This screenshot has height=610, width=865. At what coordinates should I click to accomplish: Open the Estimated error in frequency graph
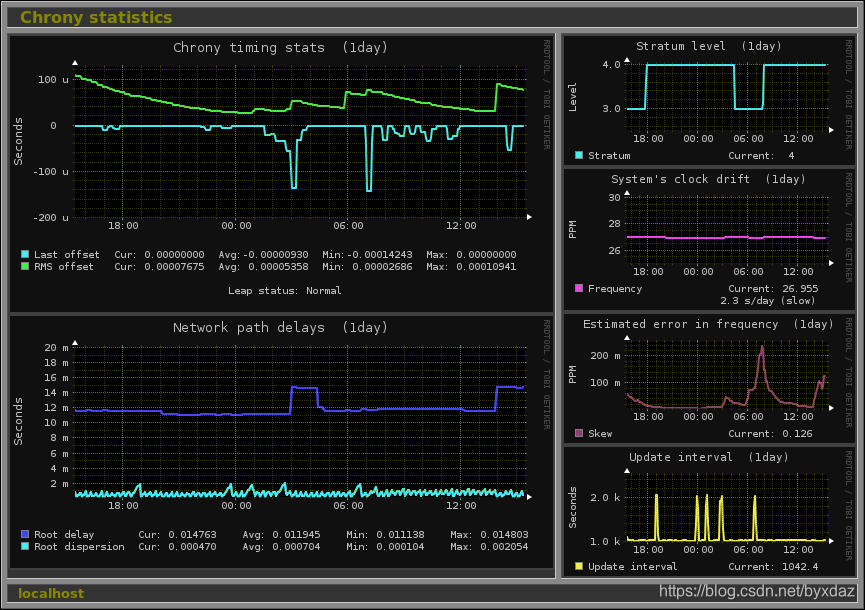(x=709, y=378)
